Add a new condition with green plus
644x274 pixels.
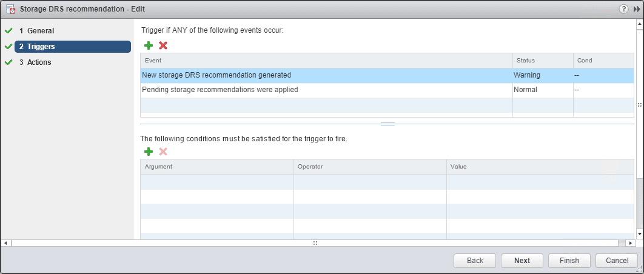click(x=149, y=152)
